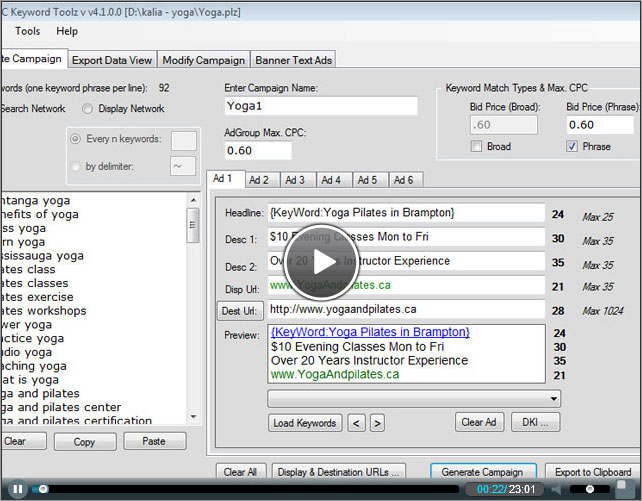Click the preview headline link text
The height and width of the screenshot is (501, 642).
click(371, 332)
